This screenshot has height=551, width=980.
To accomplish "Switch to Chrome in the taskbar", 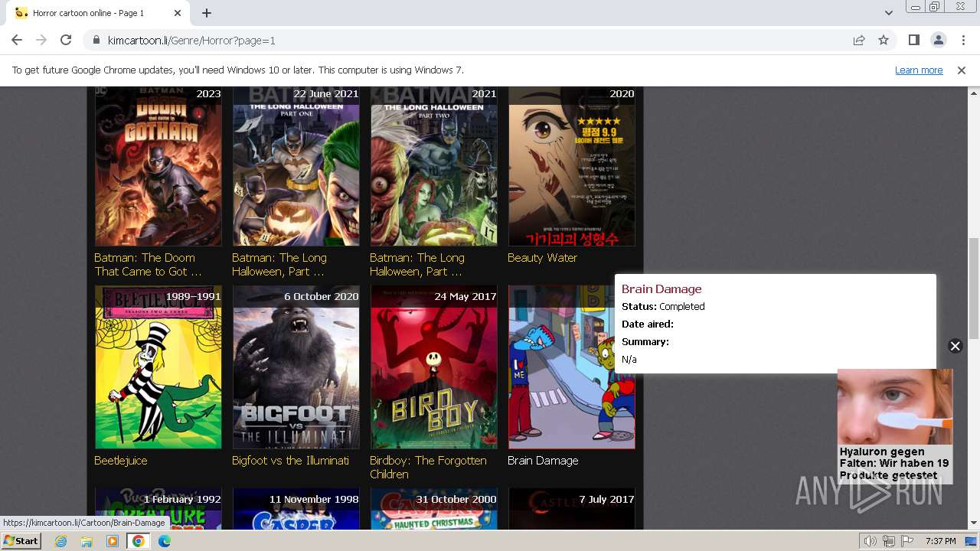I will (139, 541).
